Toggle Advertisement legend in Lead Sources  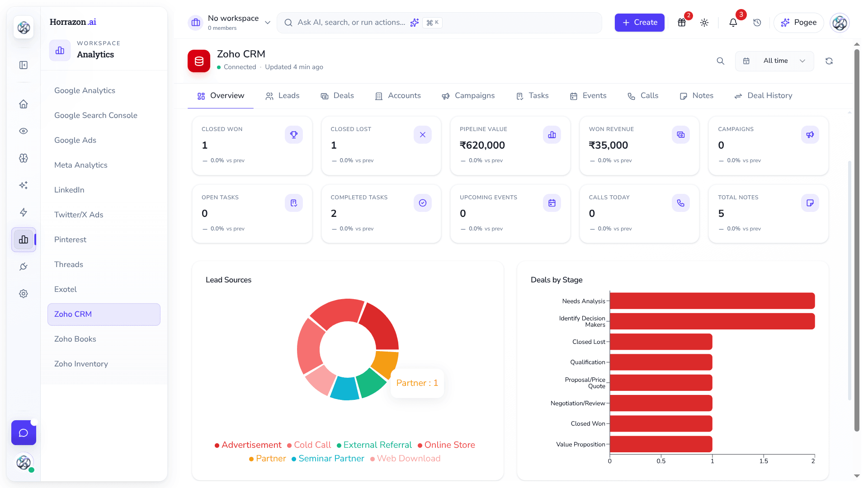(248, 445)
